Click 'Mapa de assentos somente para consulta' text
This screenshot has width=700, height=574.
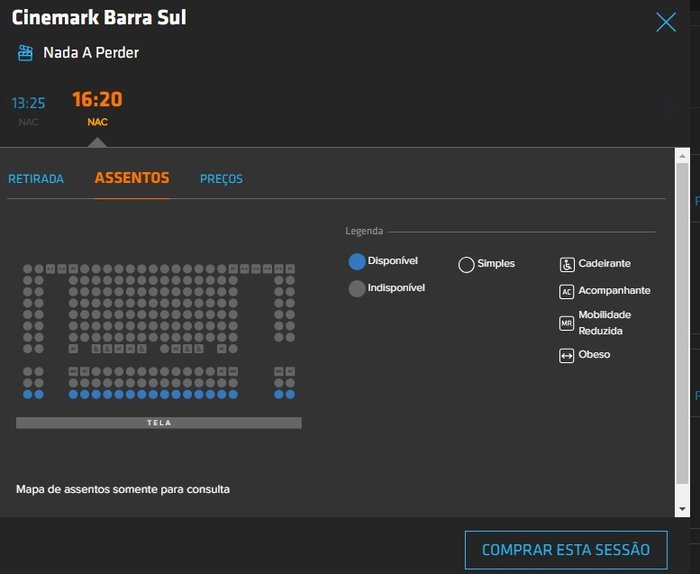(x=123, y=489)
